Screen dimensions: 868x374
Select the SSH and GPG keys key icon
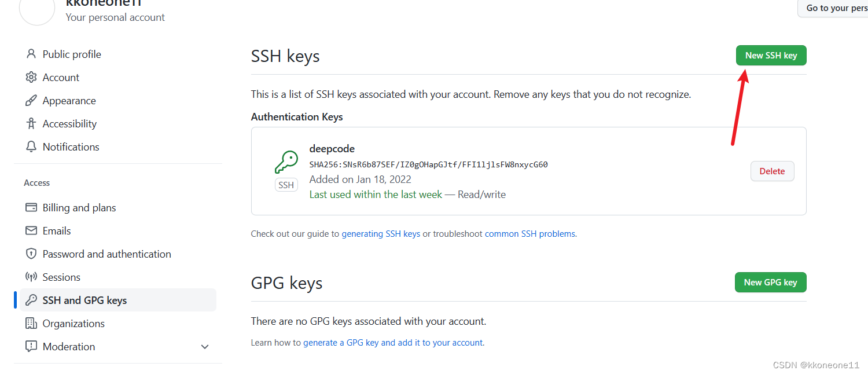tap(31, 300)
